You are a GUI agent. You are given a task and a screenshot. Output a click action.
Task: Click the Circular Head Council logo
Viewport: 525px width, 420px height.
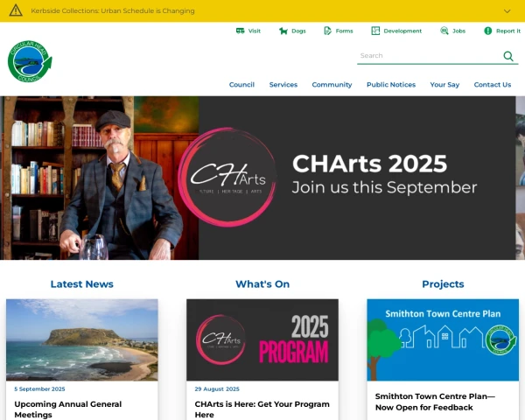pos(30,61)
